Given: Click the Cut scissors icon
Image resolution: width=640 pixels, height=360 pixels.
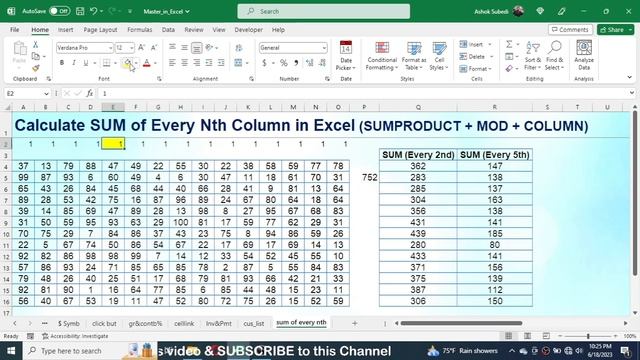Looking at the screenshot, I should click(x=36, y=44).
